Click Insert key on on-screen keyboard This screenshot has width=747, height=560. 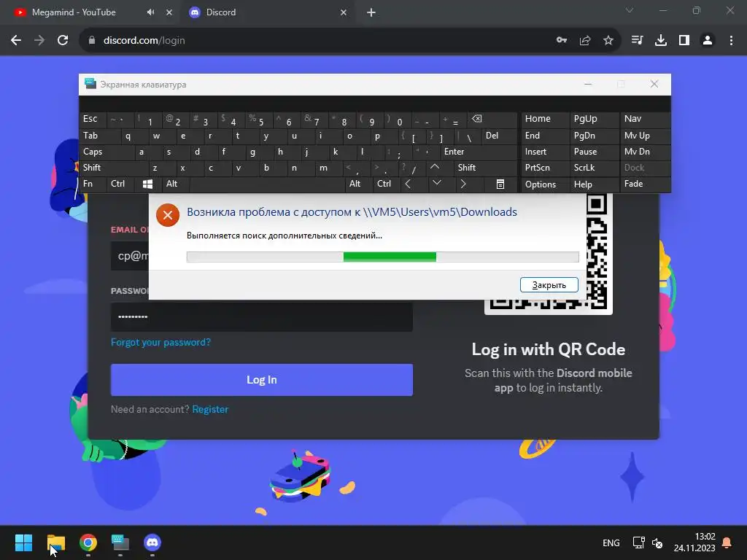544,152
